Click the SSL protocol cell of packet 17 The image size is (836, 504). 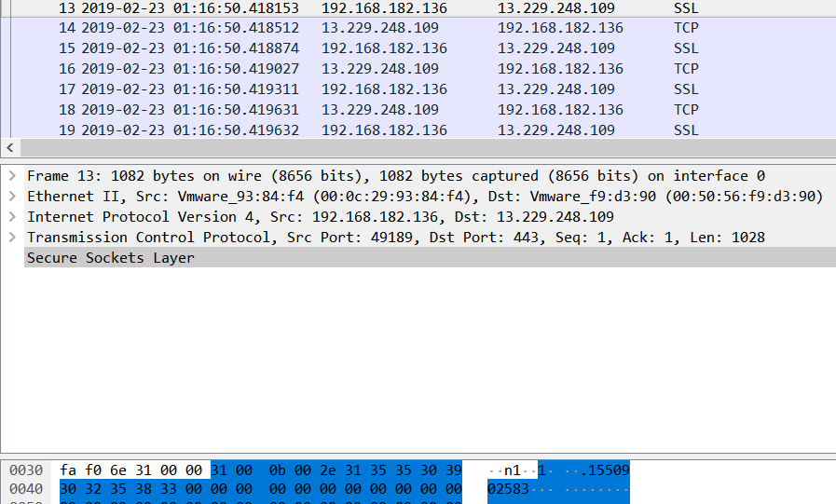click(685, 89)
